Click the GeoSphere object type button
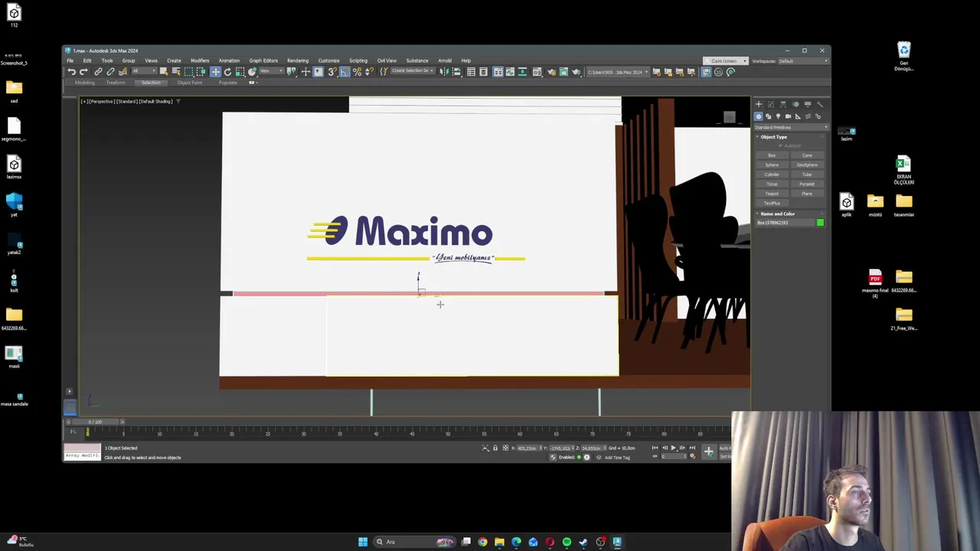 [807, 165]
